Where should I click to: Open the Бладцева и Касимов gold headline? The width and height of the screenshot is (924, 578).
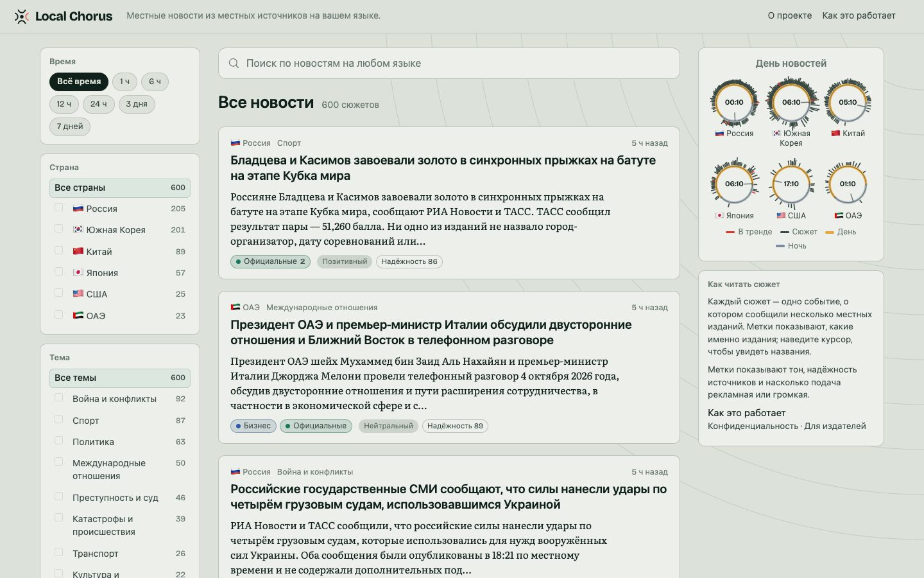[443, 168]
